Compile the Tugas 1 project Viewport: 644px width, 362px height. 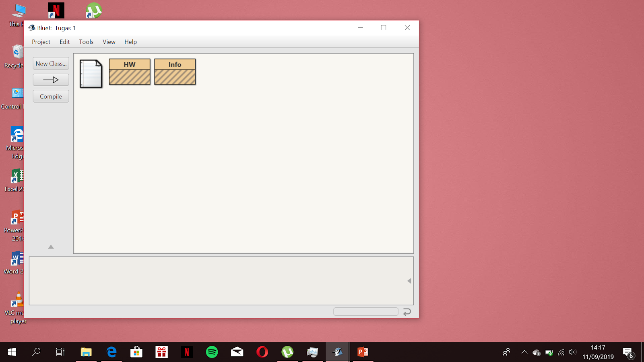pos(51,96)
